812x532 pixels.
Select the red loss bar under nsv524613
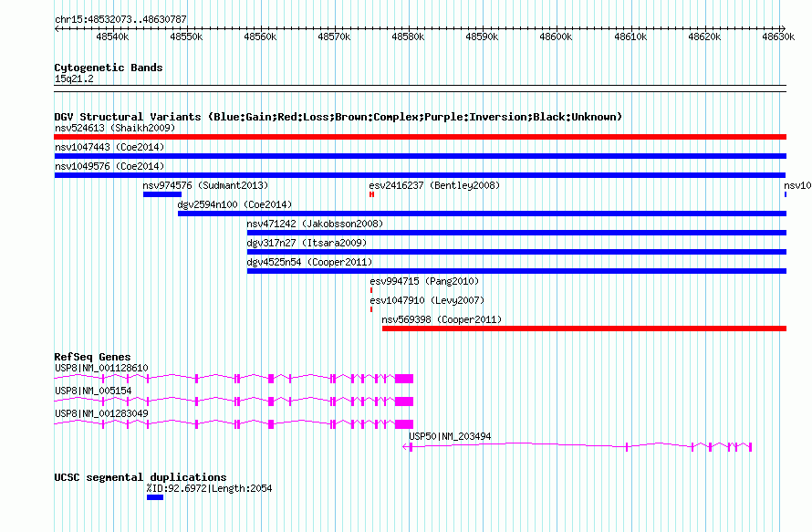[x=420, y=137]
